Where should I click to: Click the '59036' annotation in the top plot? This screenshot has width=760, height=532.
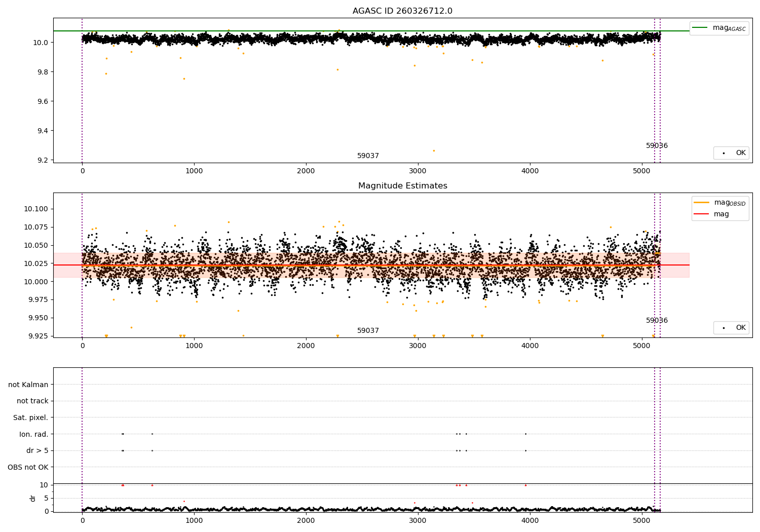tap(657, 146)
